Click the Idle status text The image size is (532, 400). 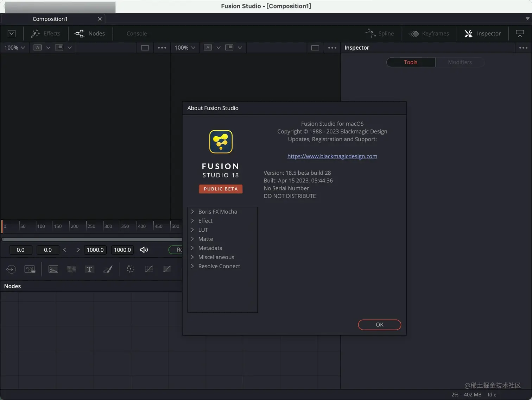coord(492,394)
